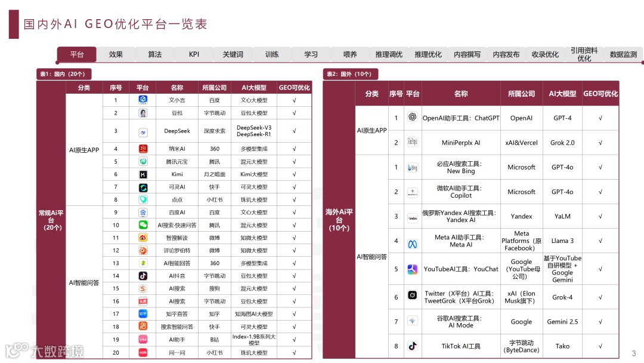
Task: Click the 可灵AI platform icon
Action: 143,187
